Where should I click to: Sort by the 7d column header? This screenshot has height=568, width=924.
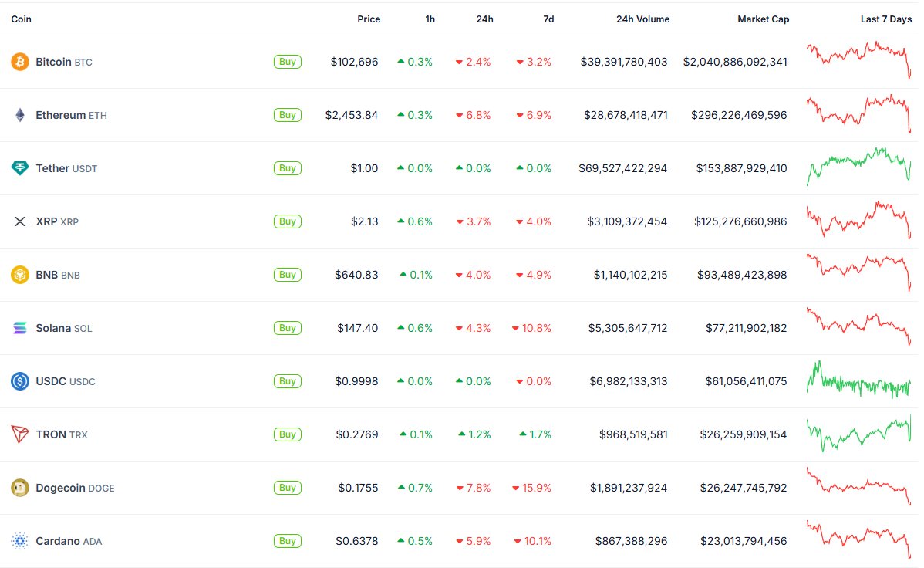(x=548, y=19)
